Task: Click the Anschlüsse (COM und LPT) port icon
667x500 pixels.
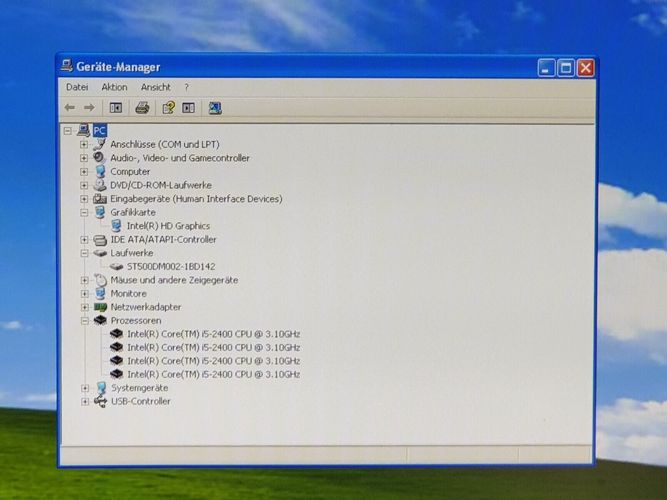Action: [100, 144]
